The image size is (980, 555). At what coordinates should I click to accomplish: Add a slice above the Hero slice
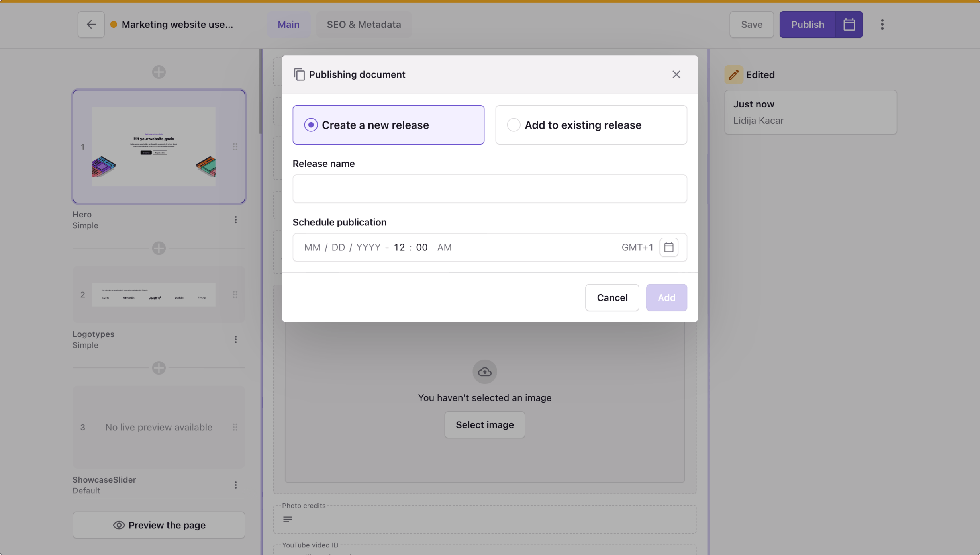click(159, 72)
